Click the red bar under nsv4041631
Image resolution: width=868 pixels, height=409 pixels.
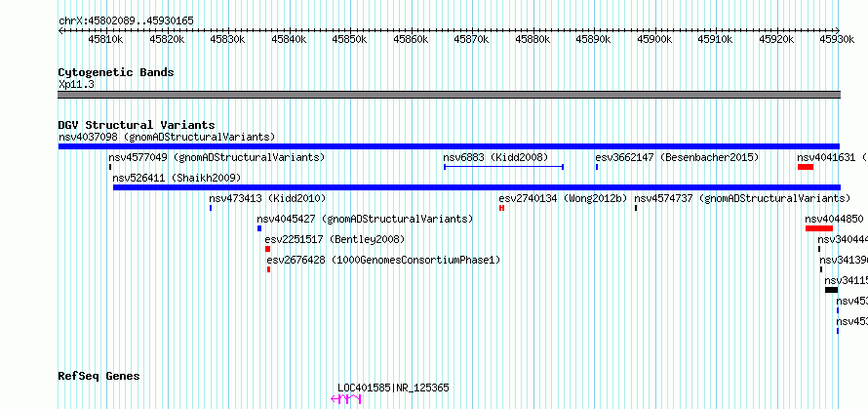coord(806,167)
